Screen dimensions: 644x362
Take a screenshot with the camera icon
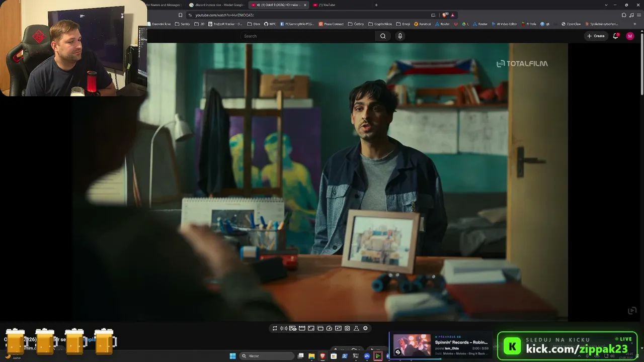(347, 328)
